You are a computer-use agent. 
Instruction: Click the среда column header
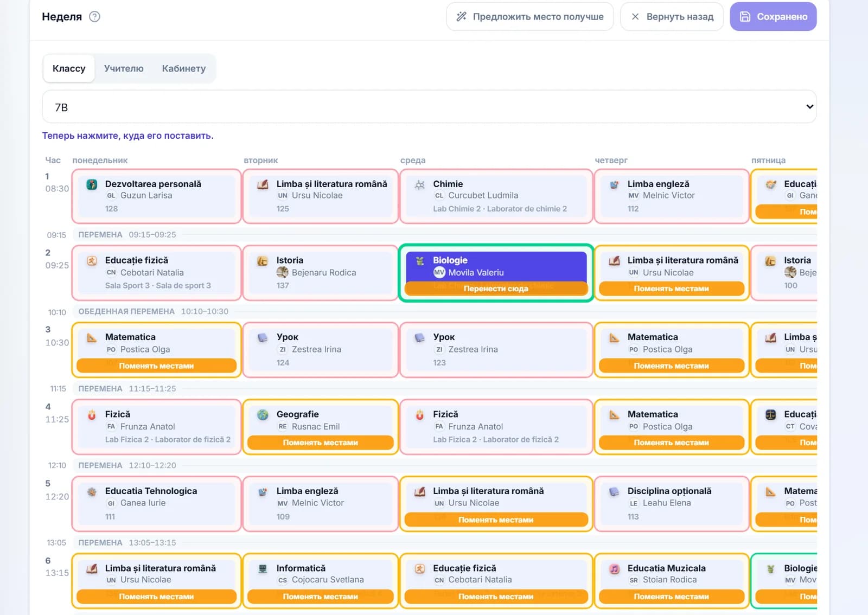413,161
